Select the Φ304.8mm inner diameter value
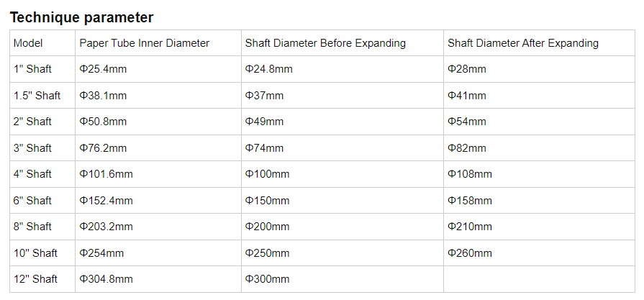 click(x=106, y=279)
